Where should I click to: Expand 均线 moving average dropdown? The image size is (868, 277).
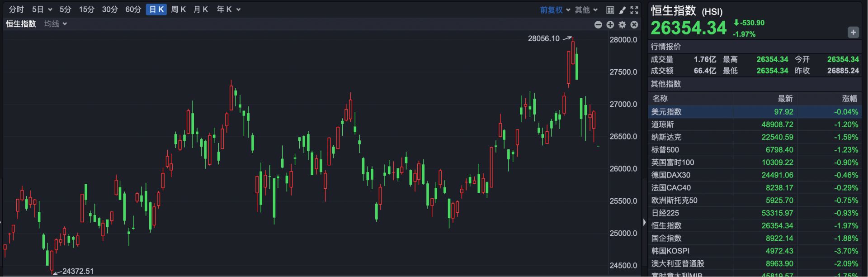[x=56, y=24]
